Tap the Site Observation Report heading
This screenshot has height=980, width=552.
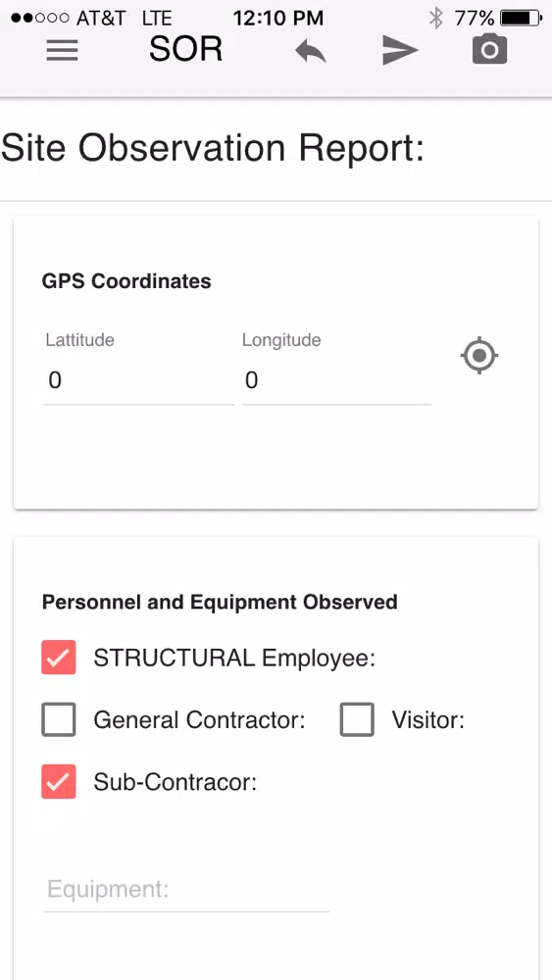click(213, 148)
